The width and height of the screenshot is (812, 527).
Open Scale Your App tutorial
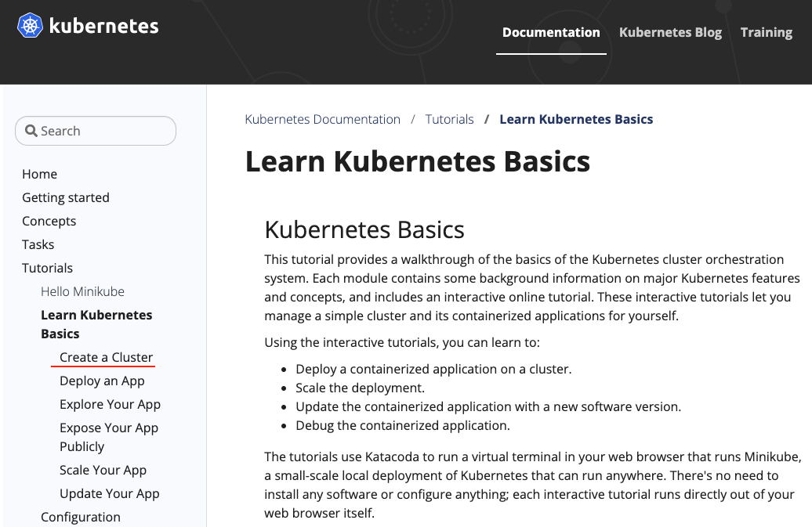coord(103,470)
